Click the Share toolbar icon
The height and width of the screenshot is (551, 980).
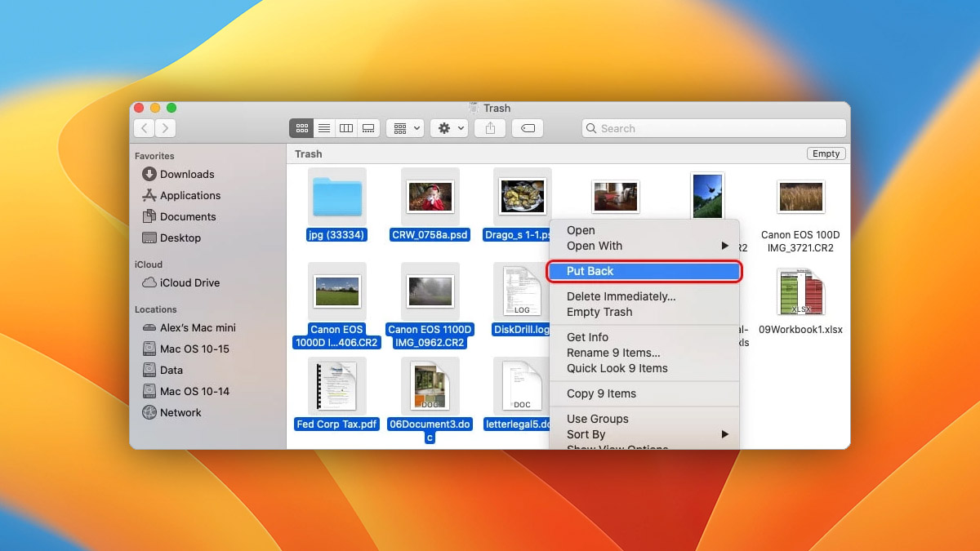click(x=490, y=128)
